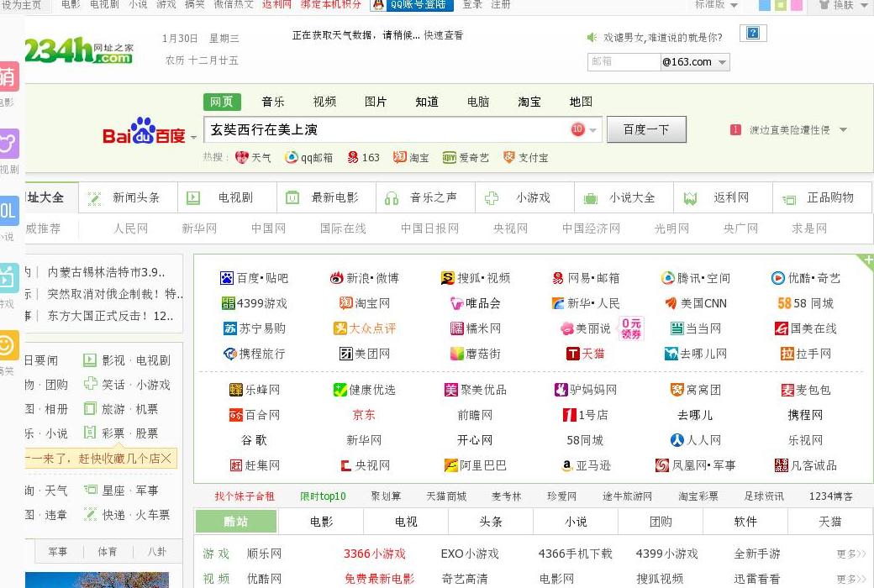Open 百度·贴吧 site icon
The image size is (874, 588).
pos(227,278)
